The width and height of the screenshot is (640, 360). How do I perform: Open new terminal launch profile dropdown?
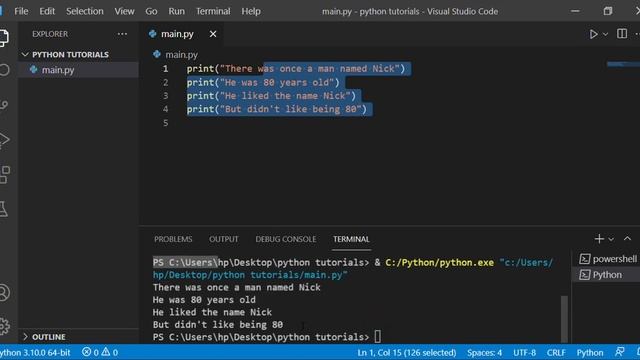pyautogui.click(x=611, y=240)
